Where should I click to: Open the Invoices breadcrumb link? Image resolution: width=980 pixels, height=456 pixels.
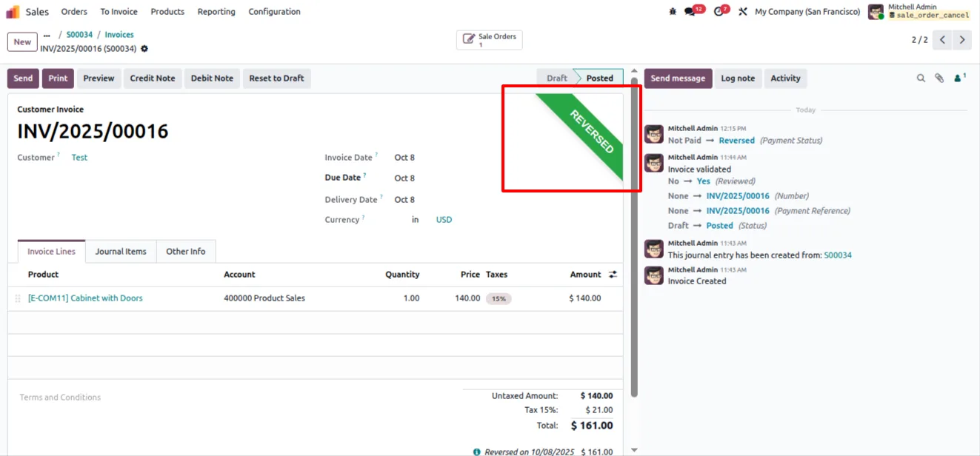click(119, 35)
